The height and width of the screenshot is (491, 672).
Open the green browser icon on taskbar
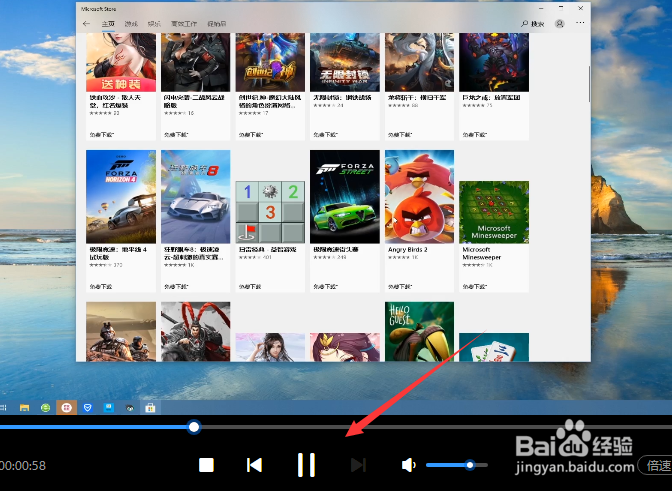pyautogui.click(x=45, y=407)
